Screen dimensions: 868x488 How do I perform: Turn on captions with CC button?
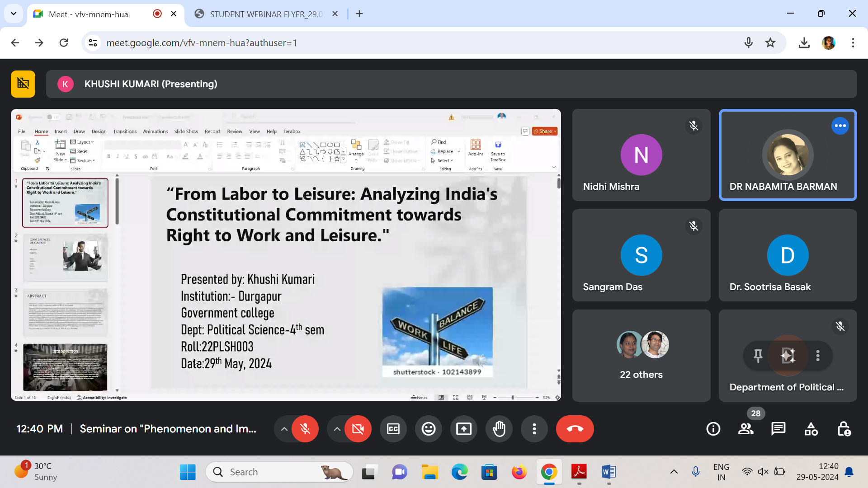(393, 429)
